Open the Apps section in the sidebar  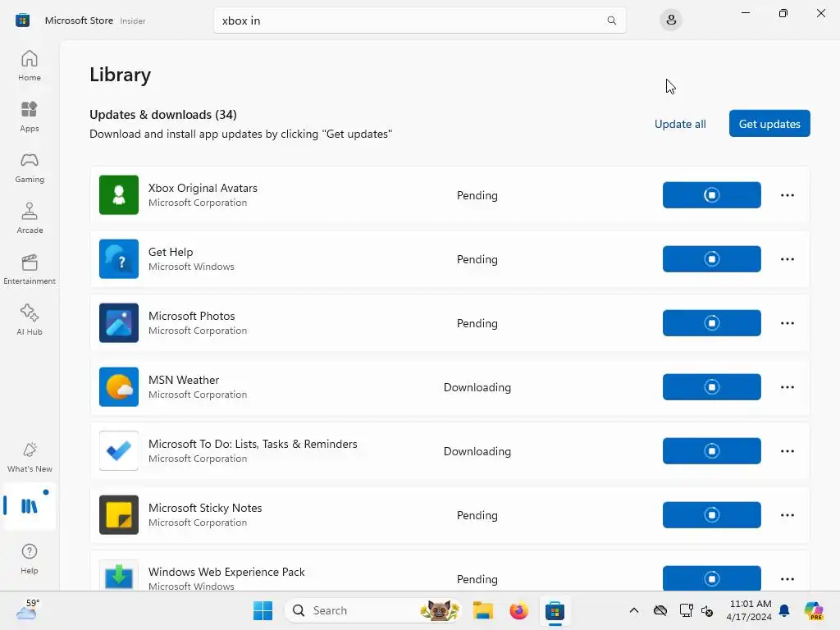(x=30, y=116)
